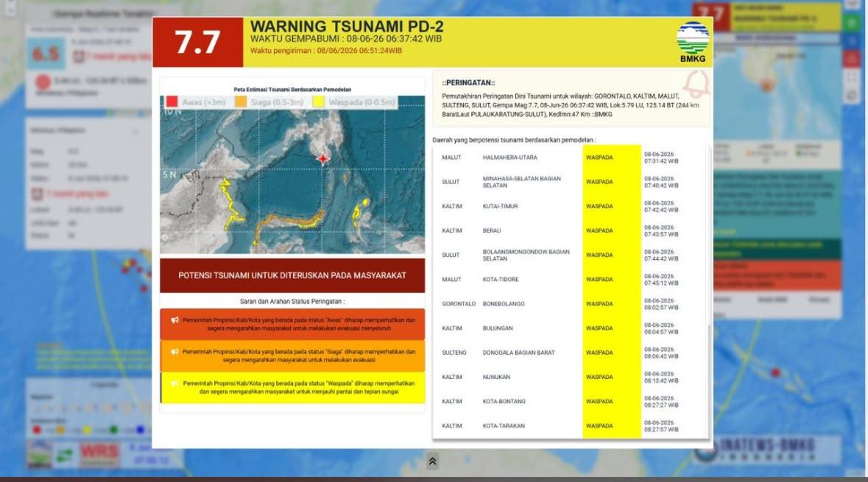This screenshot has width=868, height=482.
Task: Select the yellow Waspada (0-0.5m) legend swatch
Action: click(318, 102)
